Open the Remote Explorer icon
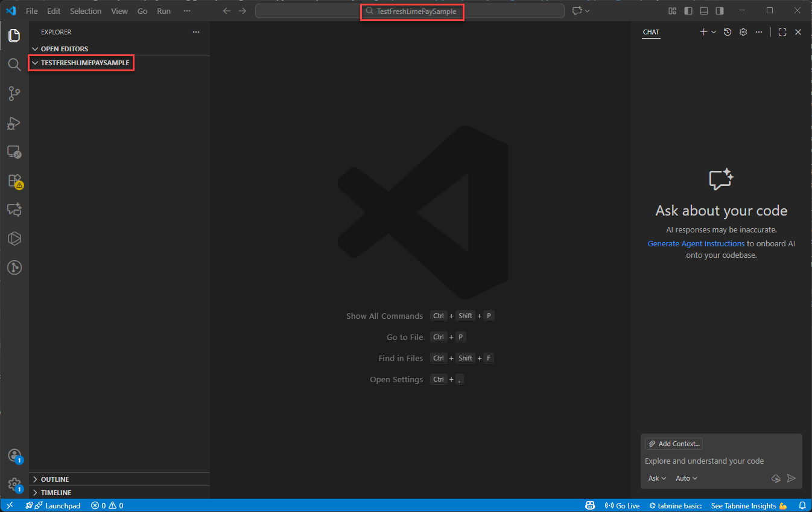This screenshot has width=812, height=512. (14, 152)
